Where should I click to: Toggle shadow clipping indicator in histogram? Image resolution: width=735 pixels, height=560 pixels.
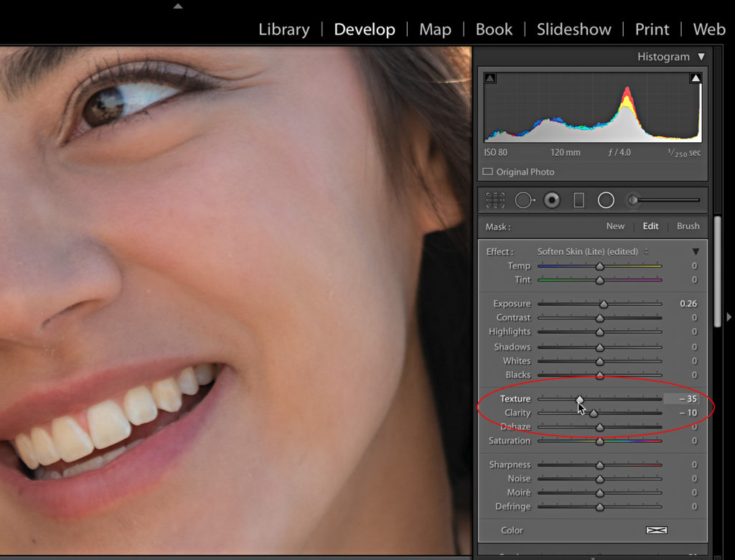pos(490,78)
